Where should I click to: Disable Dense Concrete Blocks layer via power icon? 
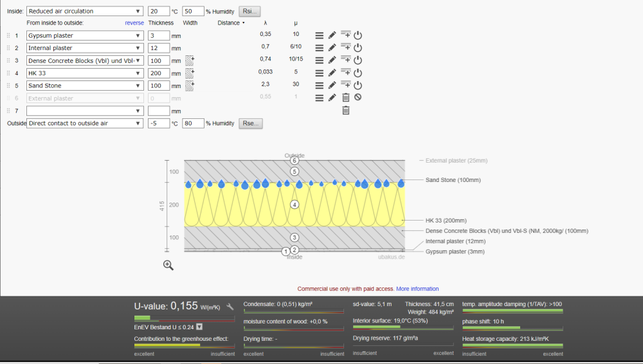[358, 60]
